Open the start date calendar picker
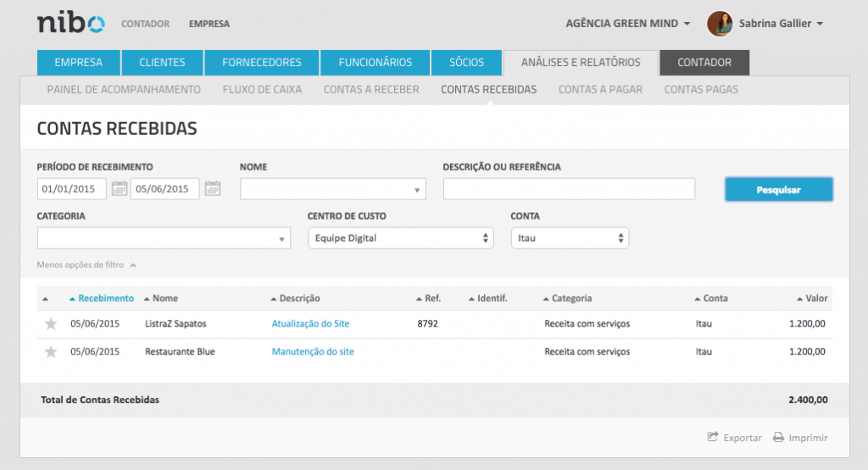This screenshot has width=868, height=470. pos(120,188)
